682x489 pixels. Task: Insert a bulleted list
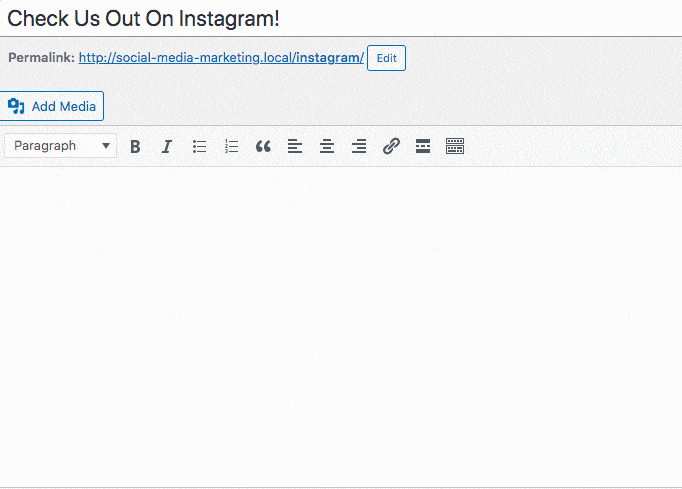[199, 146]
